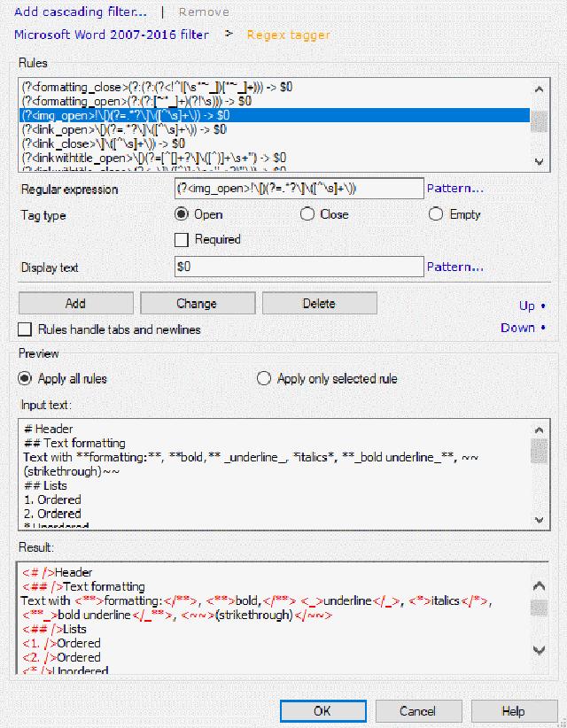Move selected rule Up
567x728 pixels.
532,306
